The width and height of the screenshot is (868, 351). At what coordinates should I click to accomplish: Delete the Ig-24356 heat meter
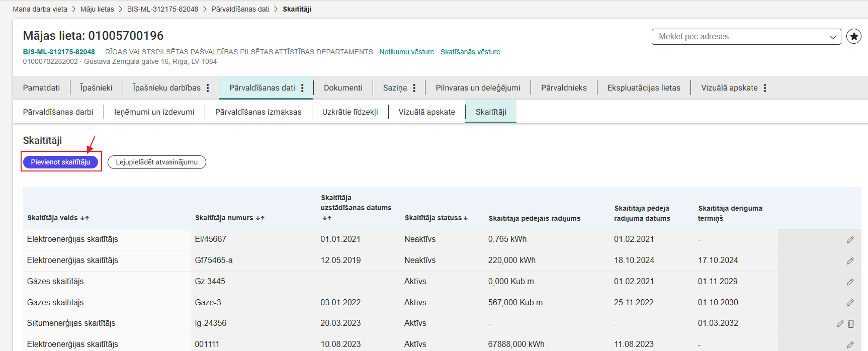(851, 324)
